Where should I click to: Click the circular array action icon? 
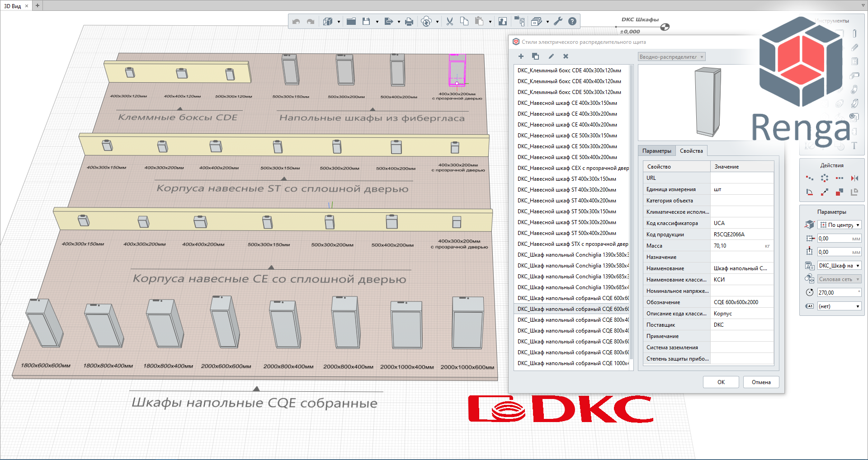[825, 178]
